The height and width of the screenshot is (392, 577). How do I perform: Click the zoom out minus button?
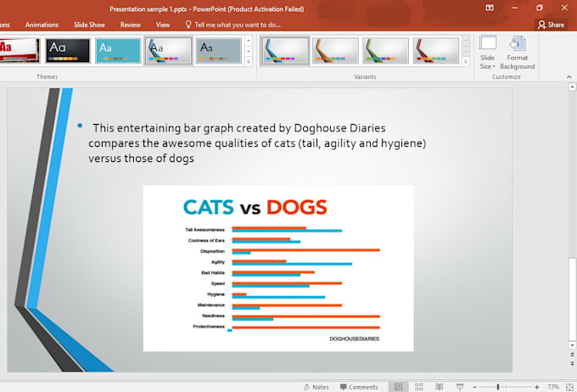[474, 387]
